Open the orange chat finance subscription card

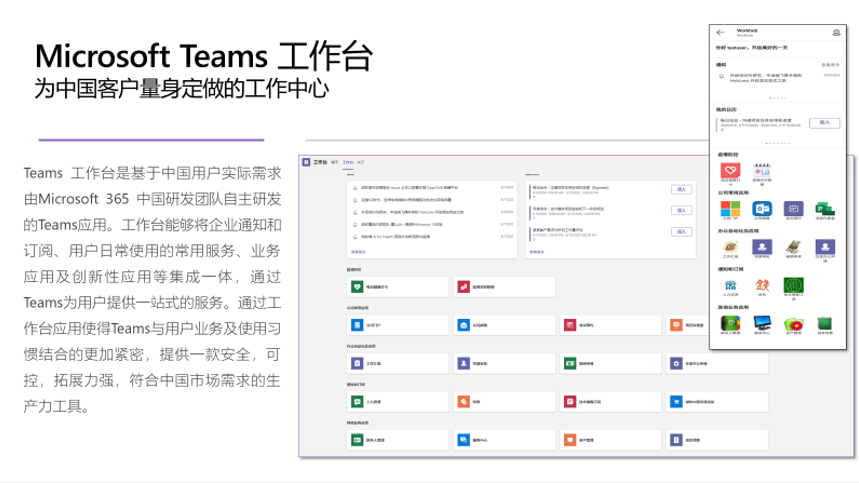(x=504, y=402)
